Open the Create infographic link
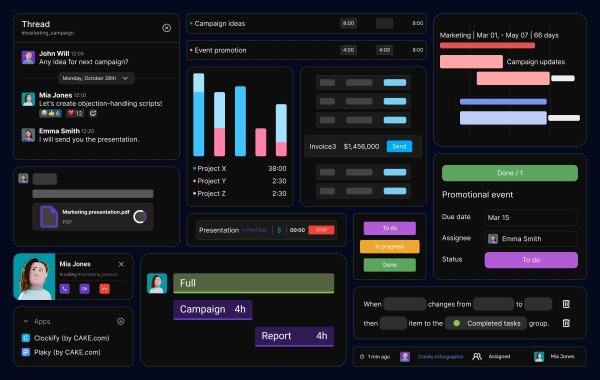The image size is (600, 380). (440, 357)
